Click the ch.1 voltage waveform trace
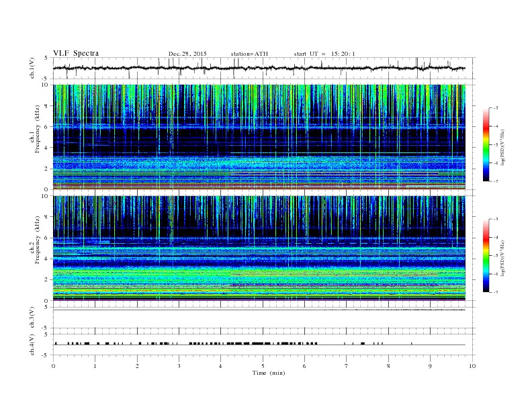532x411 pixels. [x=259, y=68]
